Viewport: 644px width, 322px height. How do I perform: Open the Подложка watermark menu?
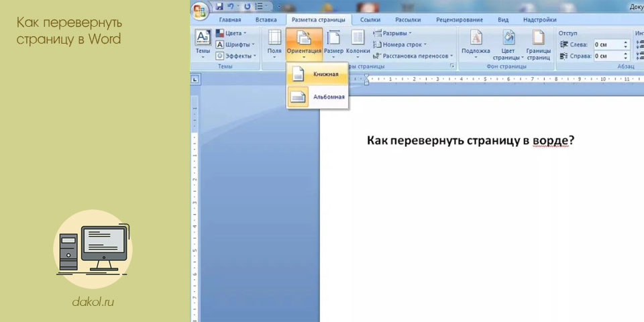point(476,44)
